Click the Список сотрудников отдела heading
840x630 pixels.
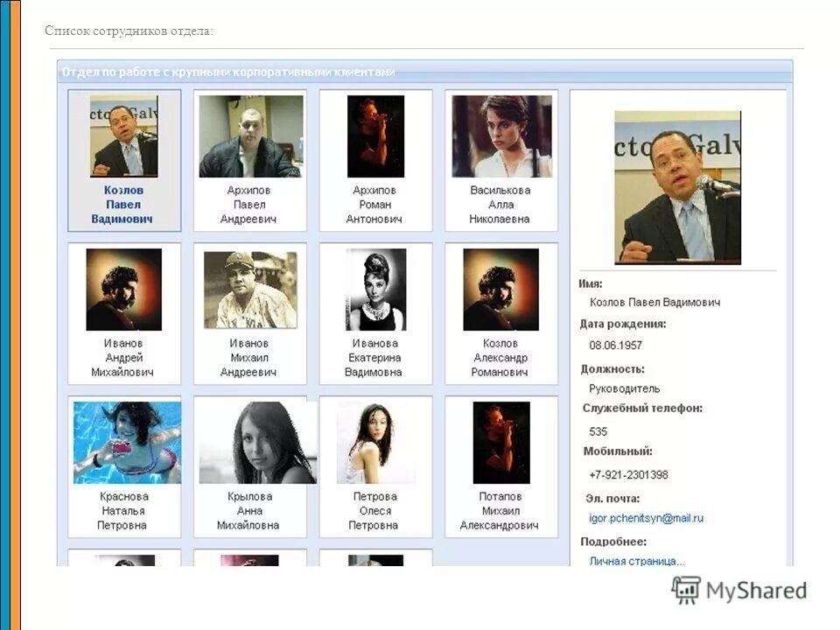click(129, 31)
